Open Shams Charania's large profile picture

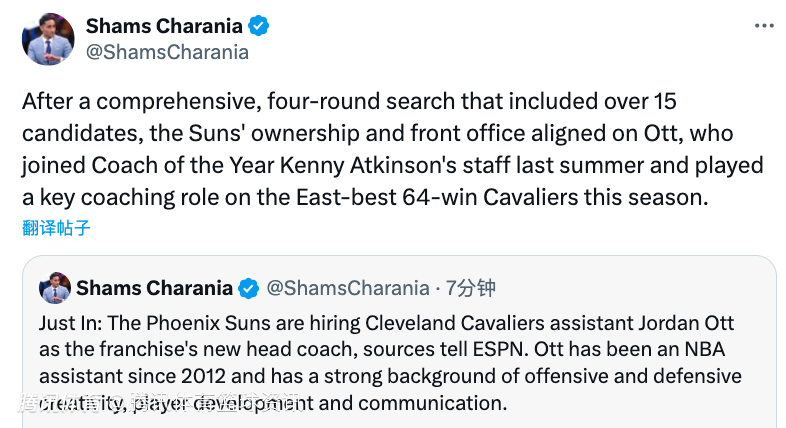[x=48, y=39]
